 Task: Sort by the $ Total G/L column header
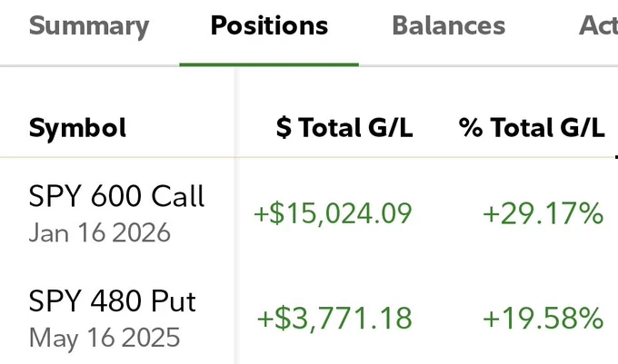tap(344, 127)
